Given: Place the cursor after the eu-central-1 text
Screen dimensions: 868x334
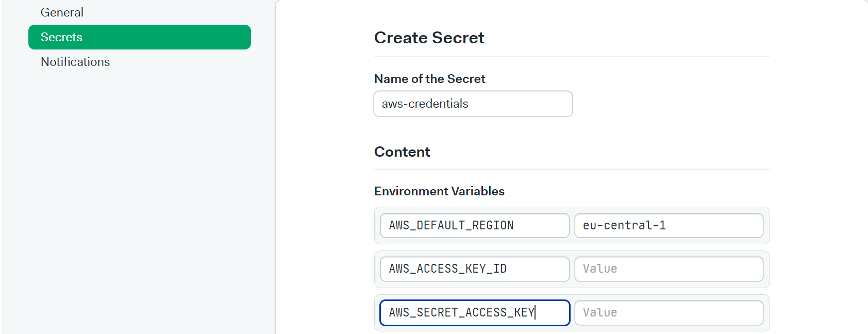Looking at the screenshot, I should pyautogui.click(x=667, y=225).
